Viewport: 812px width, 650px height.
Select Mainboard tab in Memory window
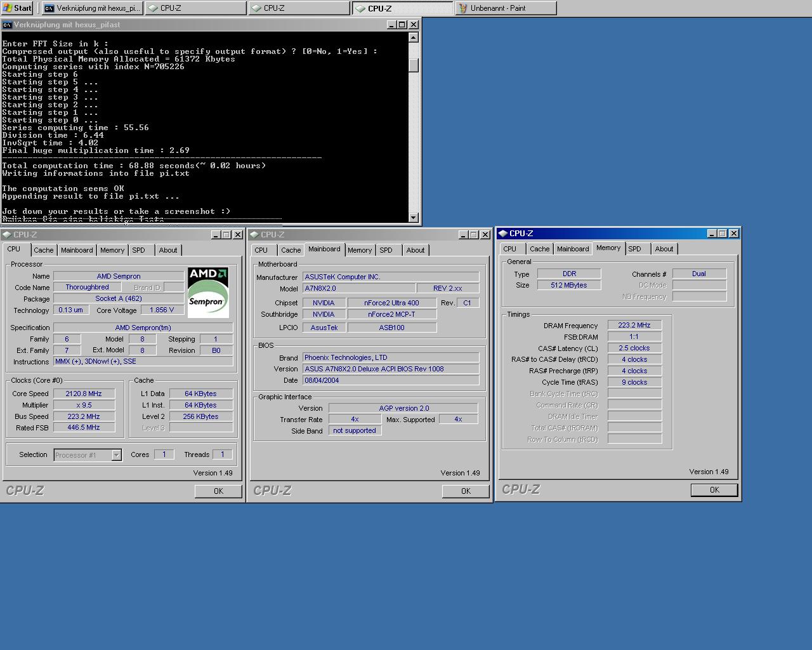(573, 249)
